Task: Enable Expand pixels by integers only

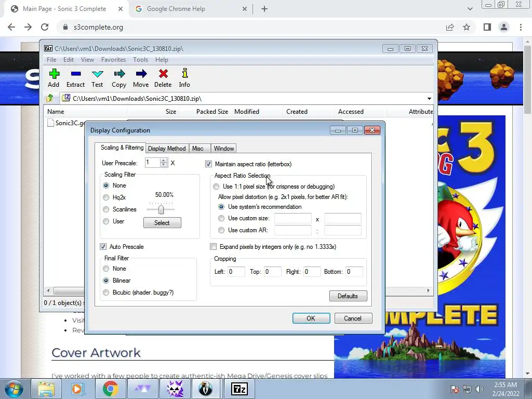Action: pyautogui.click(x=213, y=247)
